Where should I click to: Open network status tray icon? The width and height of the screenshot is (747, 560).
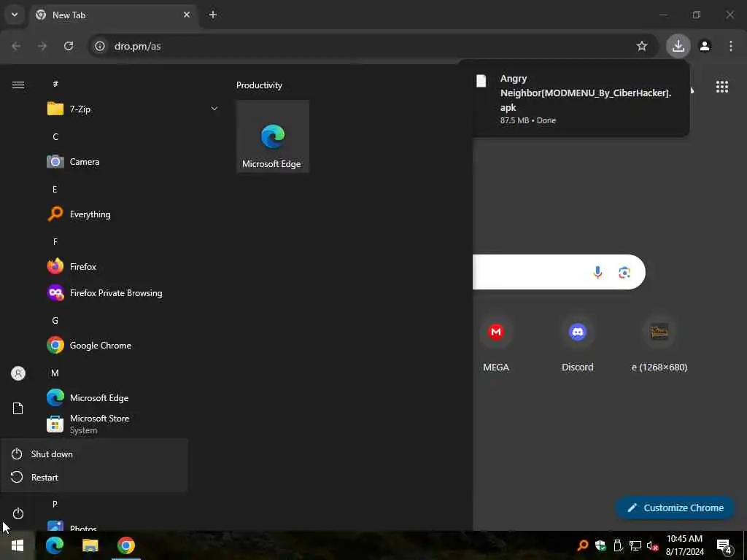(x=635, y=545)
